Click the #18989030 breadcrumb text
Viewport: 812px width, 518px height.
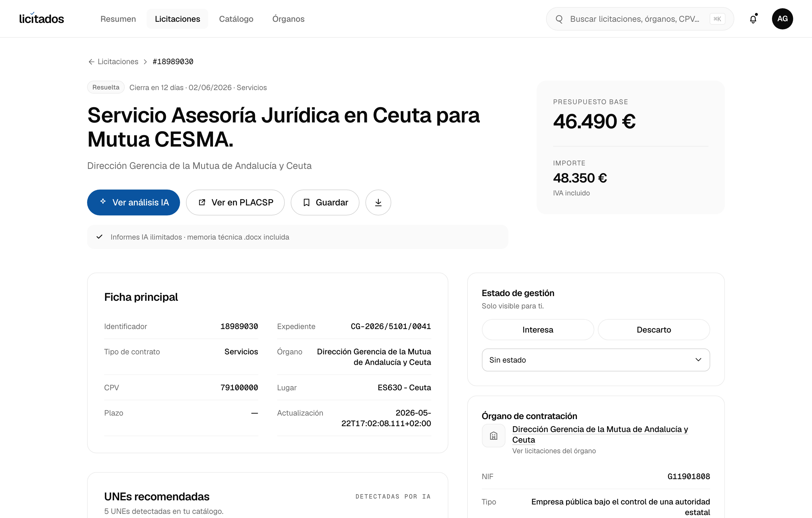pos(173,62)
